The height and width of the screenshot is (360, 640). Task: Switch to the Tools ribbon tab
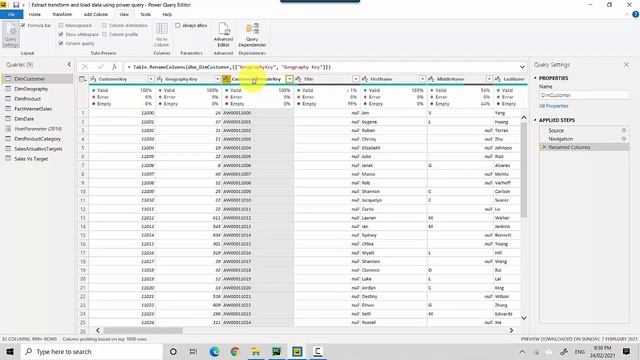pyautogui.click(x=145, y=14)
